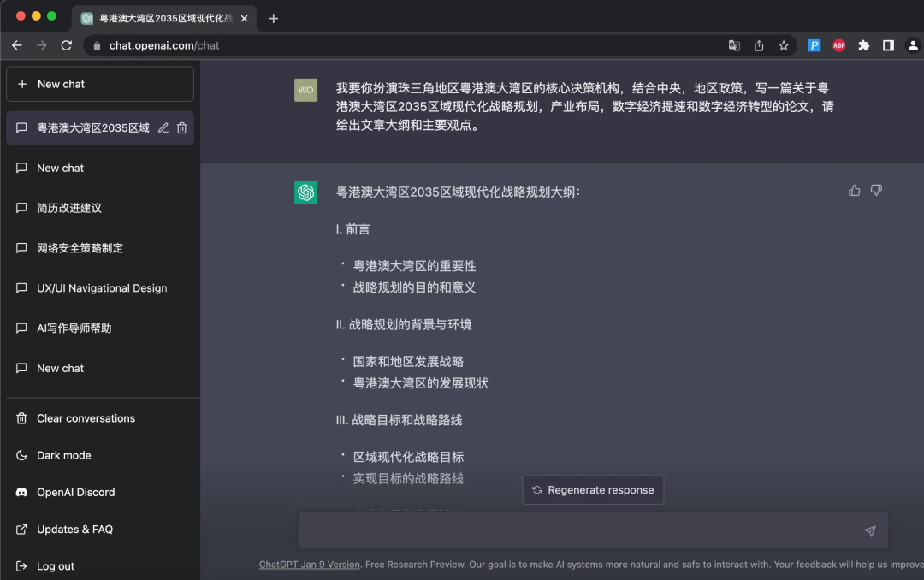Image resolution: width=924 pixels, height=580 pixels.
Task: Click the translate page icon in the address bar
Action: click(x=734, y=45)
